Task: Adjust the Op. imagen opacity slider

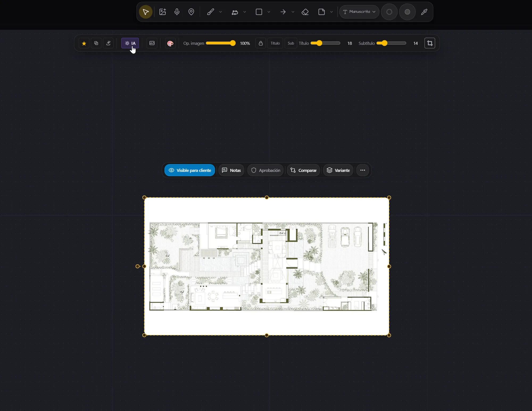Action: click(221, 43)
